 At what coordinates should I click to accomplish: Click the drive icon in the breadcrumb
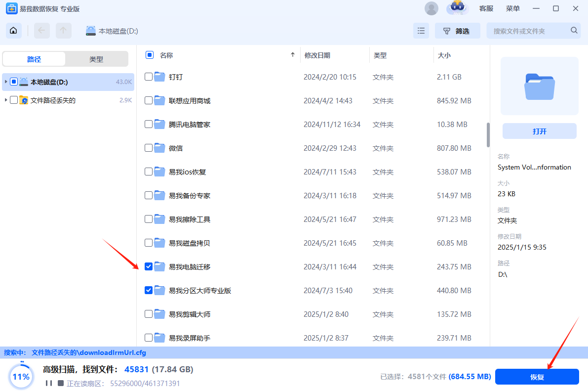click(x=91, y=31)
